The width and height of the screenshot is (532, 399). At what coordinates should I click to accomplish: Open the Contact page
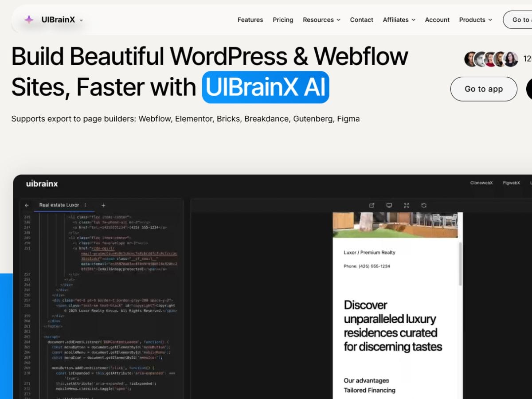[362, 20]
